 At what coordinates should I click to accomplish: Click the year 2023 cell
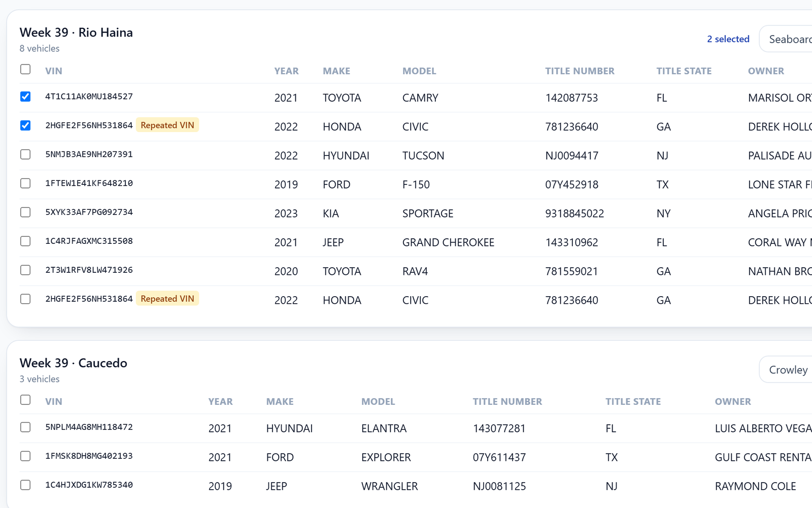[286, 214]
